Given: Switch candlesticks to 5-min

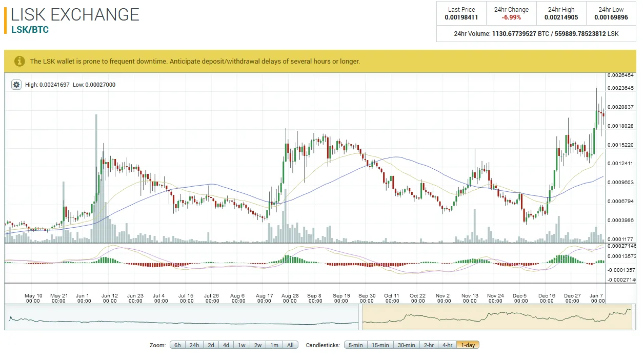Looking at the screenshot, I should click(355, 345).
